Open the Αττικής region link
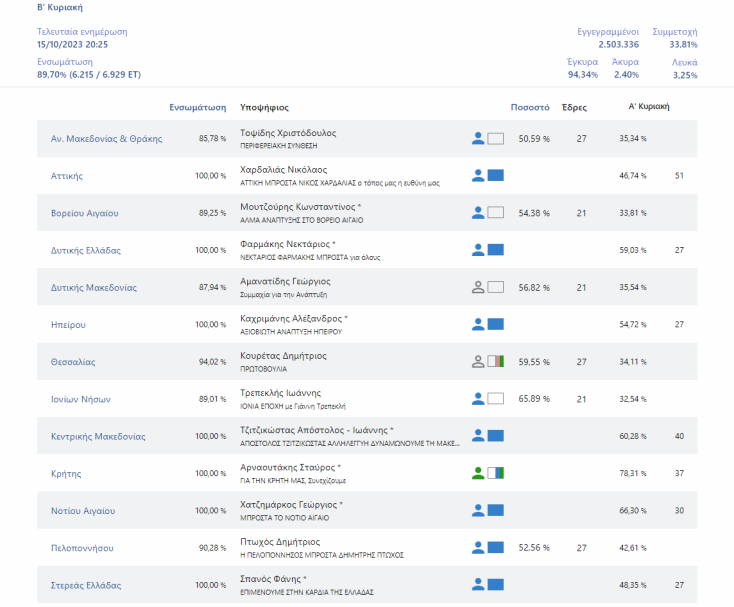Screen dimensions: 734x607 66,176
